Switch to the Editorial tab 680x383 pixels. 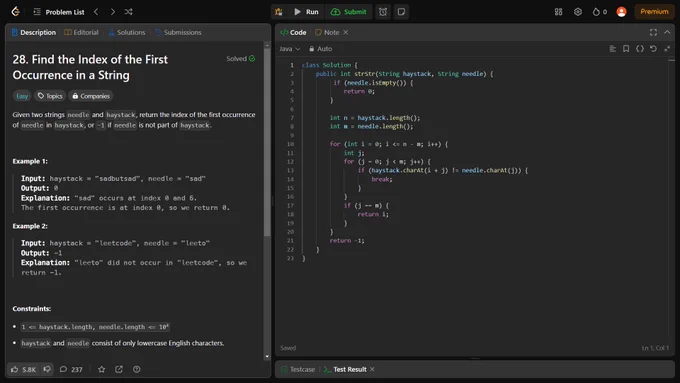tap(81, 32)
